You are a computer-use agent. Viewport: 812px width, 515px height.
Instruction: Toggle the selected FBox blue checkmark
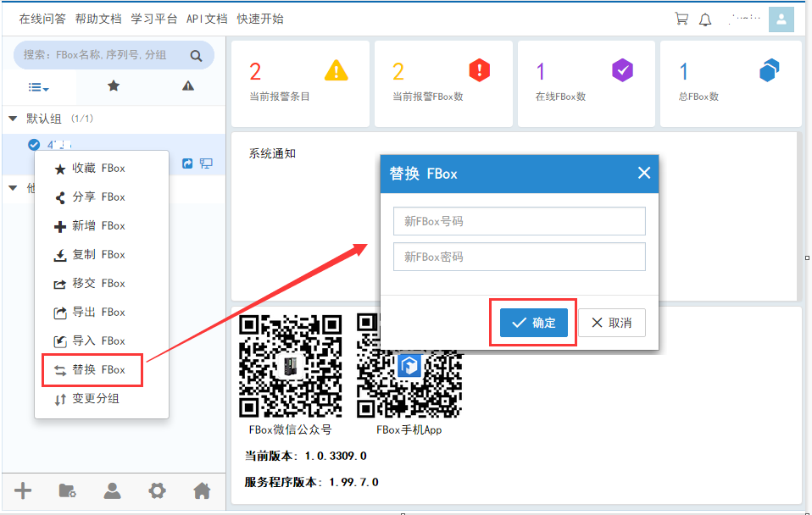click(x=34, y=144)
